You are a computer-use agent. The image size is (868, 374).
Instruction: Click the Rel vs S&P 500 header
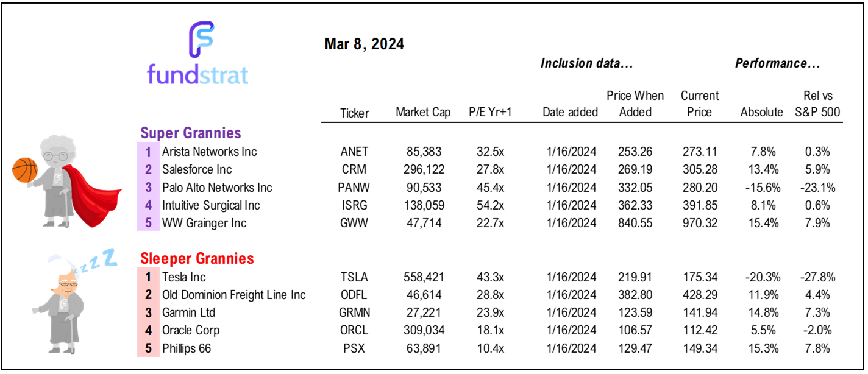817,104
